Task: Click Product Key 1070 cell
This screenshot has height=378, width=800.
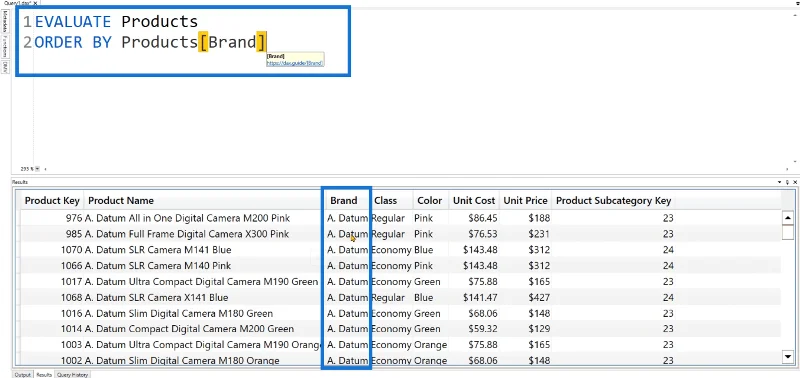Action: (52, 250)
